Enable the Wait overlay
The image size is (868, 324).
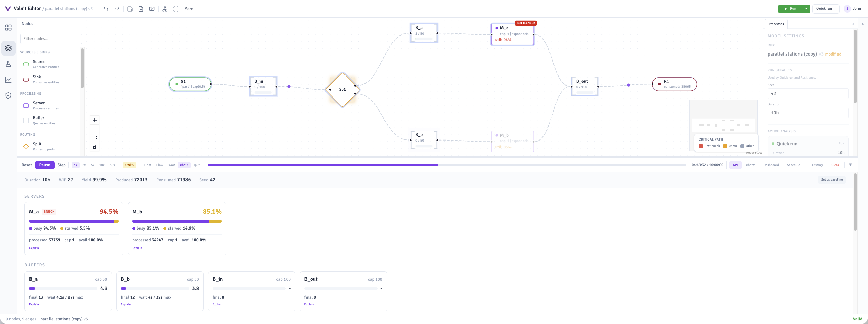(x=172, y=165)
